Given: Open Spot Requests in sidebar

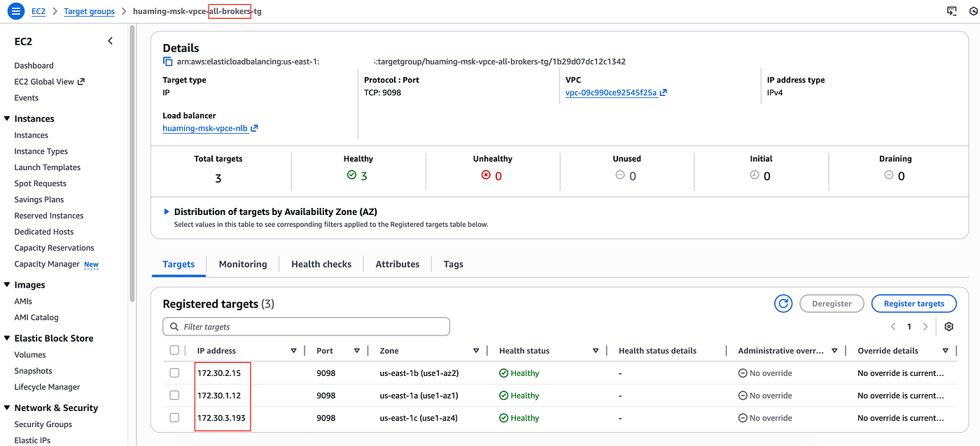Looking at the screenshot, I should (40, 183).
